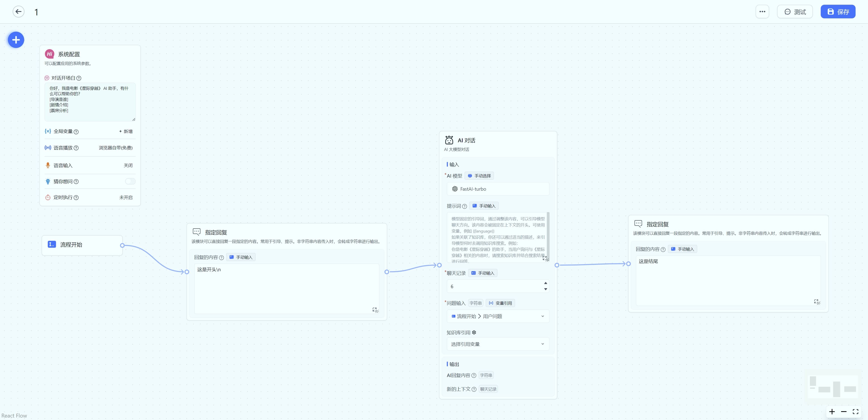
Task: Open FastAI-turbo model selector
Action: pyautogui.click(x=498, y=189)
